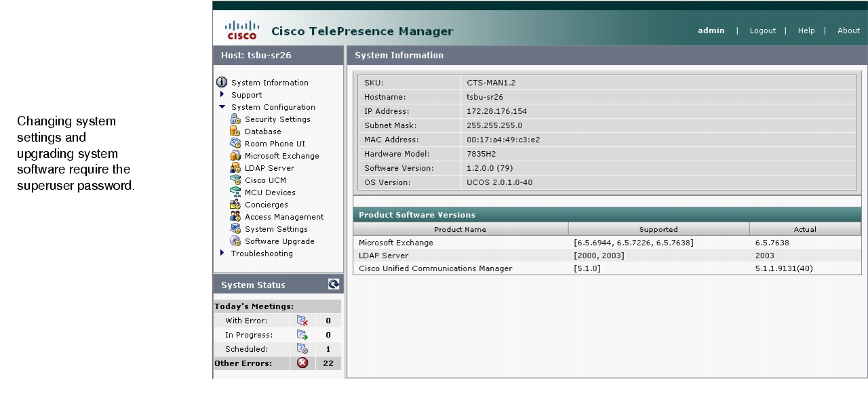Open Room Phone UI settings

275,144
